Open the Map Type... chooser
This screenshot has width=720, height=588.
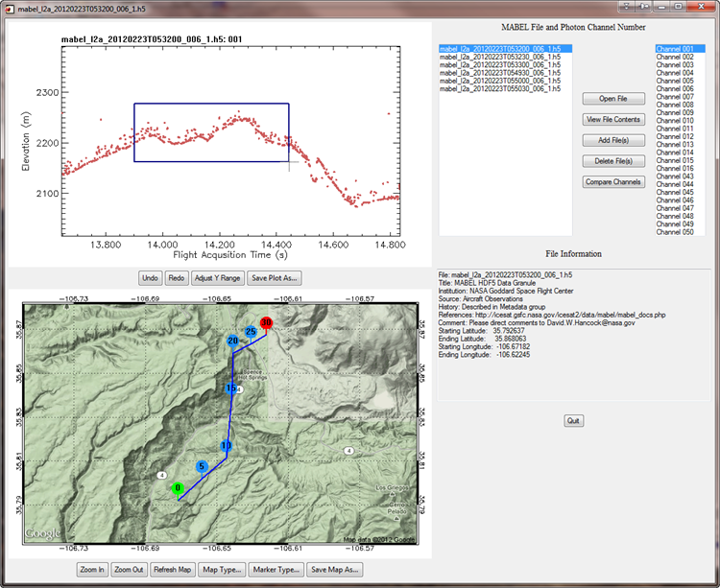[223, 570]
